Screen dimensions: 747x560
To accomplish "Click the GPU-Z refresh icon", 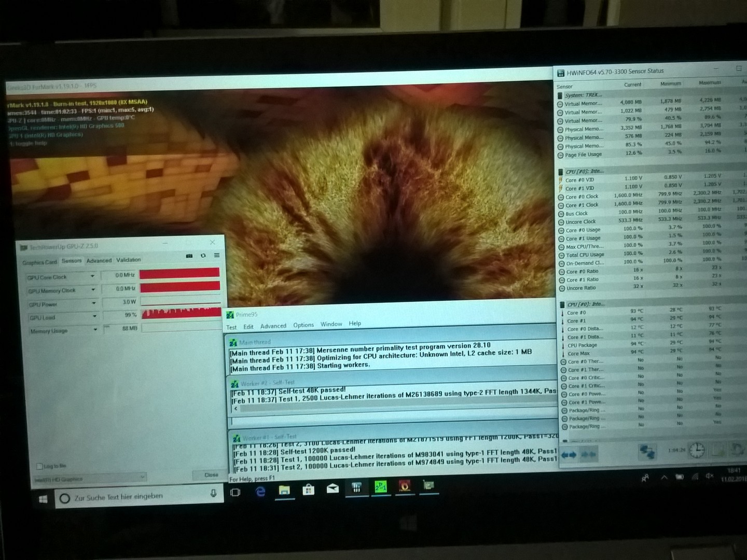I will [x=203, y=256].
